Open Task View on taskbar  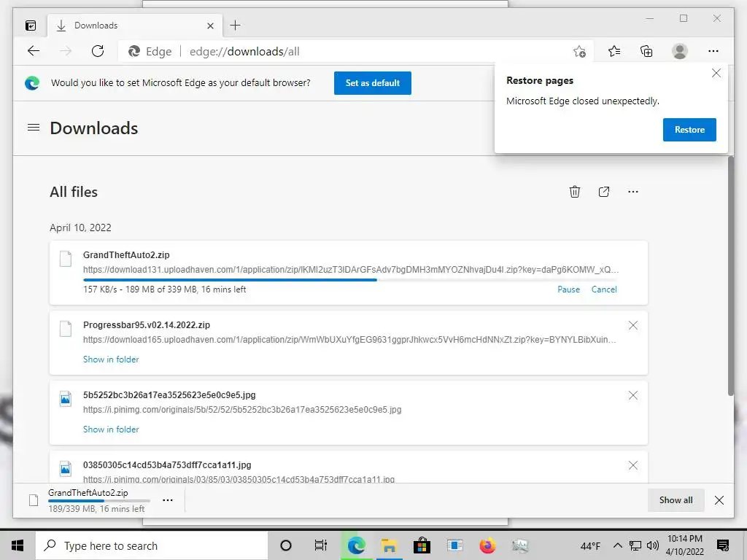pos(321,545)
